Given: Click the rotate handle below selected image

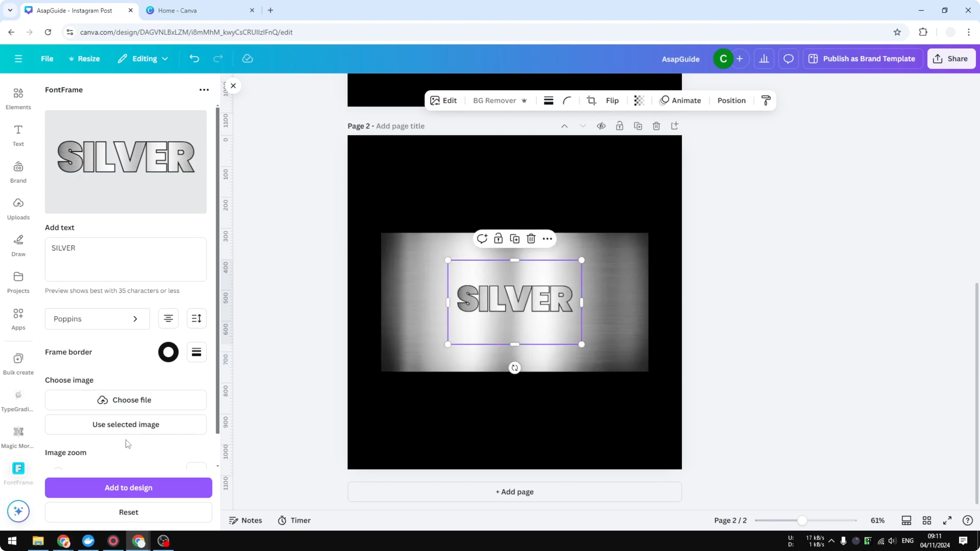Looking at the screenshot, I should (x=515, y=368).
